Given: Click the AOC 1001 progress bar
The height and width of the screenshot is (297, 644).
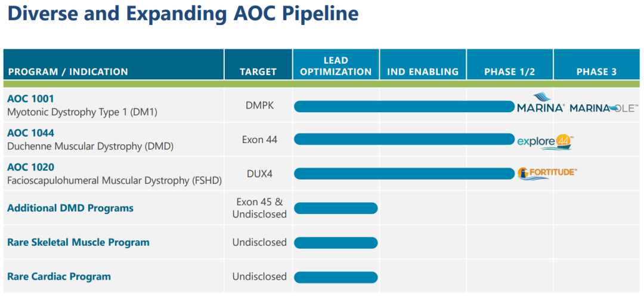Looking at the screenshot, I should (x=404, y=107).
